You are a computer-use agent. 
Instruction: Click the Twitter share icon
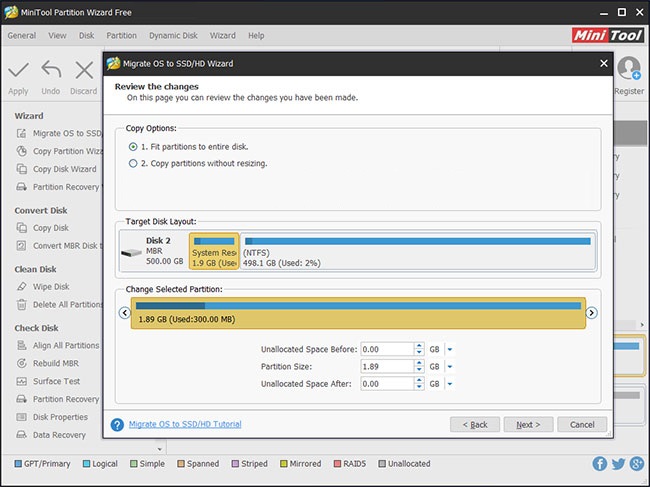tap(617, 464)
